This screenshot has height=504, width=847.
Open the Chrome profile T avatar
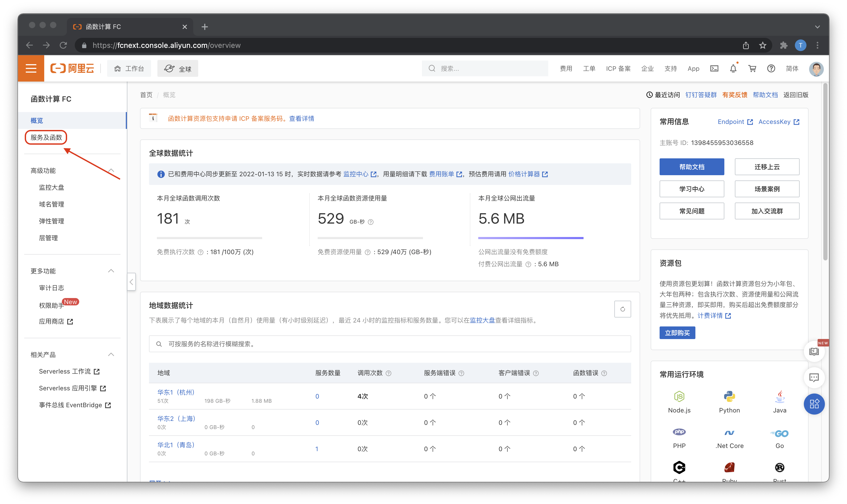tap(801, 45)
